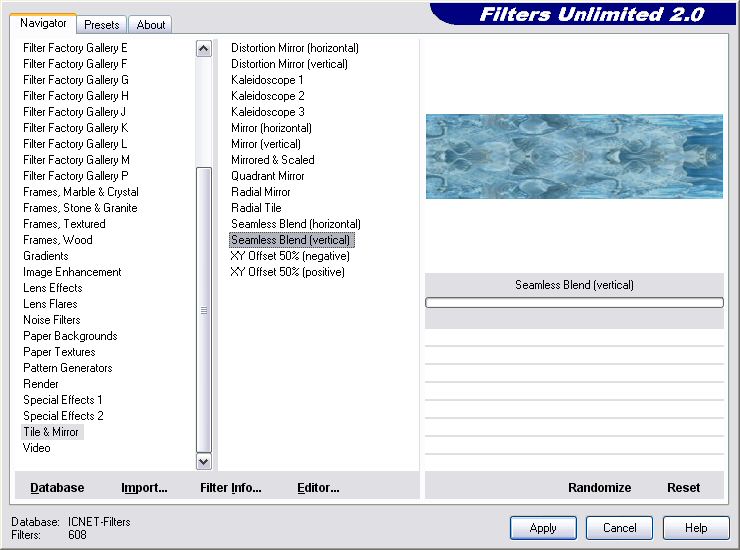The image size is (740, 550).
Task: Choose the Frames, Textured category
Action: pos(64,224)
